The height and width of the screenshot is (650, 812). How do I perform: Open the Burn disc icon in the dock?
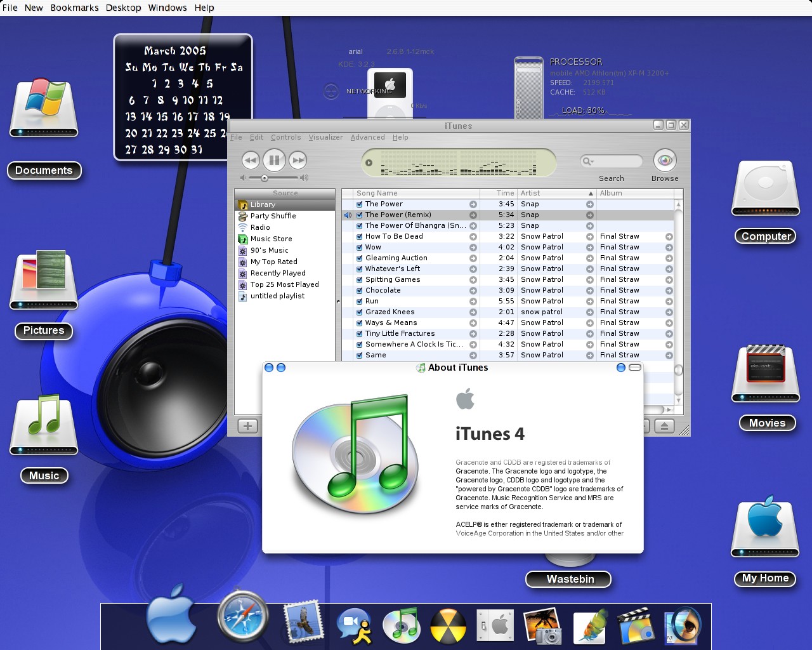448,626
